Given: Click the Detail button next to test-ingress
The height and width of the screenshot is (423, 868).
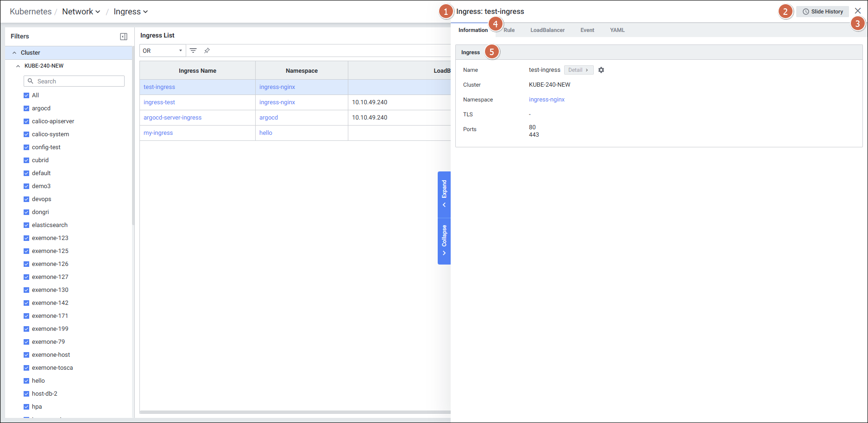Looking at the screenshot, I should (x=579, y=70).
